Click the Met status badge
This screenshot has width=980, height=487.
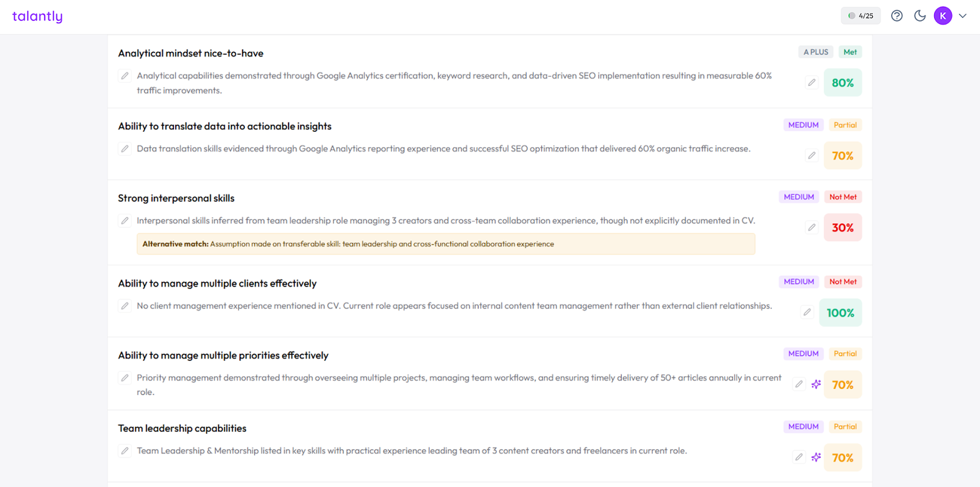850,52
